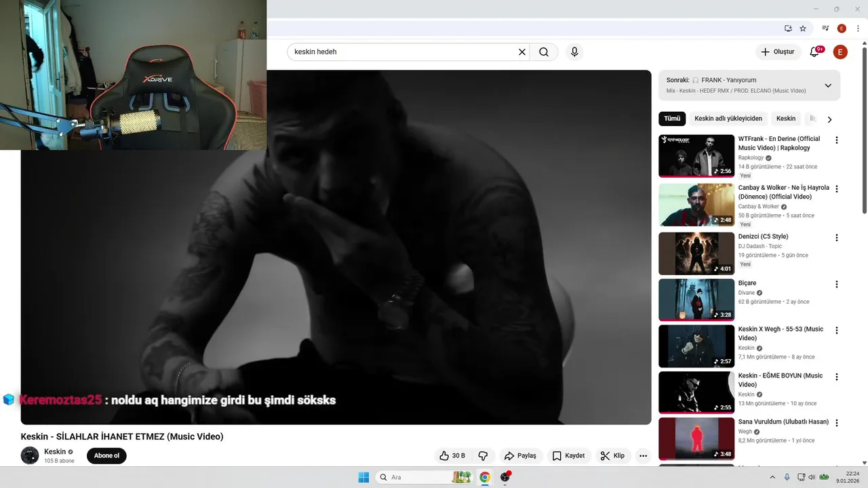Open the Denizci (C5 Style) thumbnail
The image size is (868, 488).
(x=696, y=253)
